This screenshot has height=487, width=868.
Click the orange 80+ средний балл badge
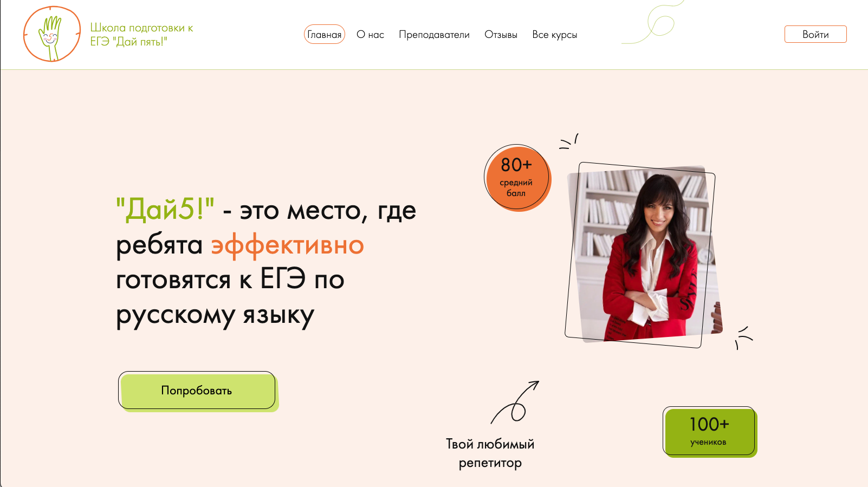(517, 178)
